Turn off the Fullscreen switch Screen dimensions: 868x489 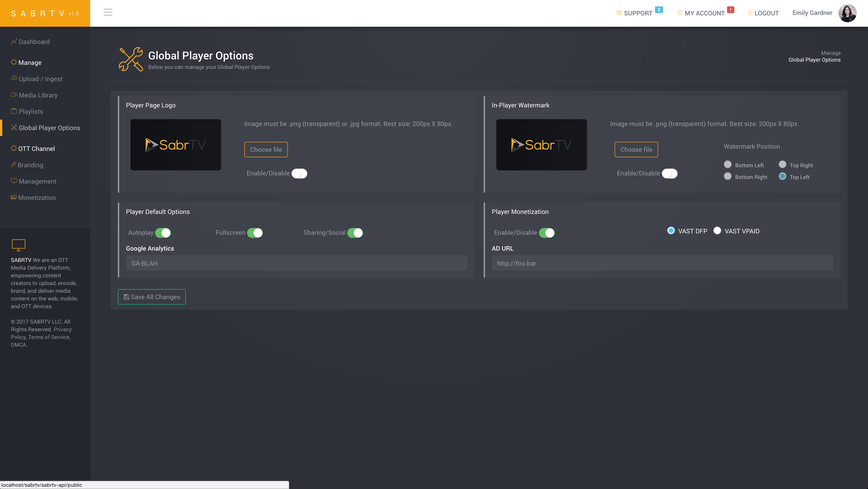(255, 233)
